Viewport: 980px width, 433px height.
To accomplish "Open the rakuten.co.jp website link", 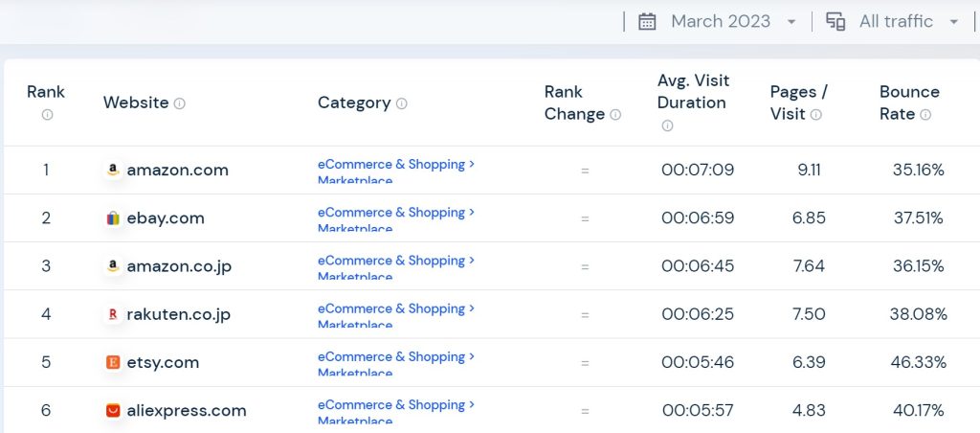I will pyautogui.click(x=179, y=314).
